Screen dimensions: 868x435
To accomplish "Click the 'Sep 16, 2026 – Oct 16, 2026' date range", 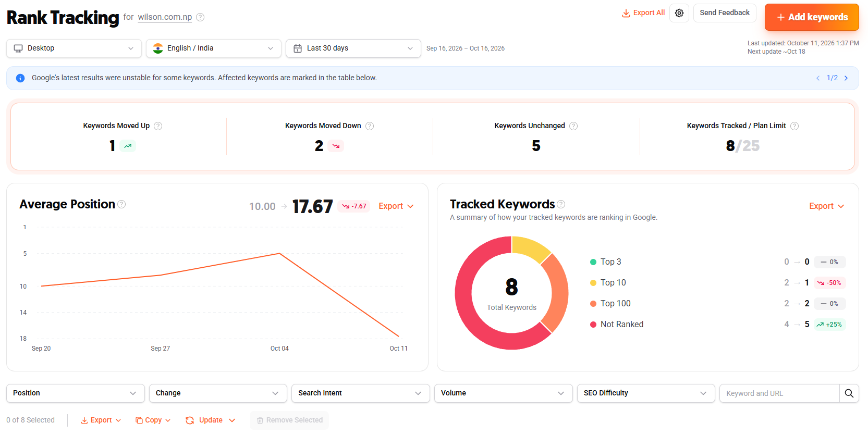I will click(x=466, y=48).
